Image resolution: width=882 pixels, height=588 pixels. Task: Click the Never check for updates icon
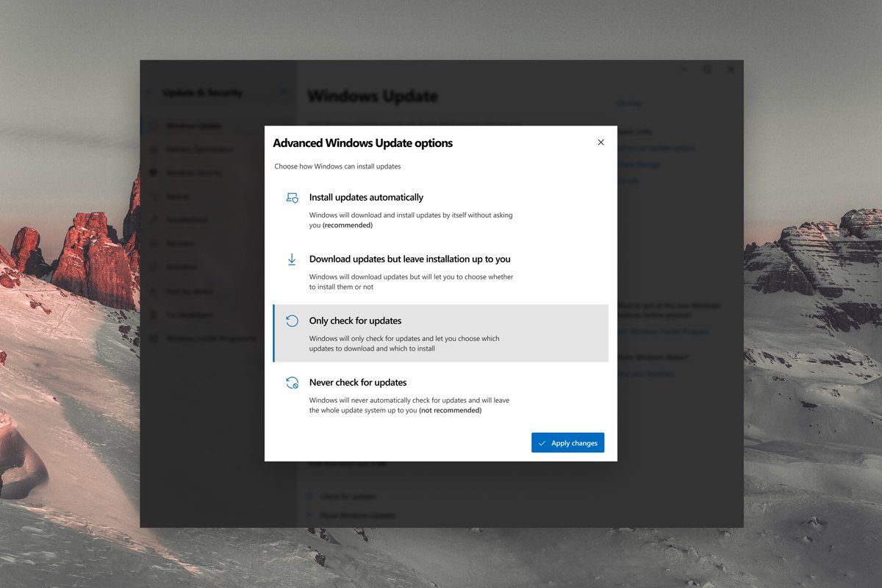[x=292, y=383]
